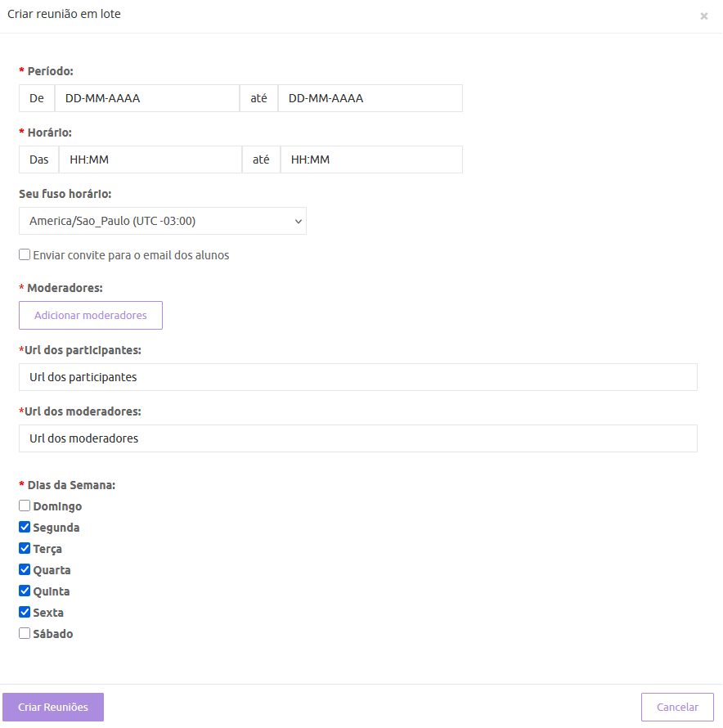The width and height of the screenshot is (723, 728).
Task: Uncheck the Quarta checkbox
Action: pos(25,570)
